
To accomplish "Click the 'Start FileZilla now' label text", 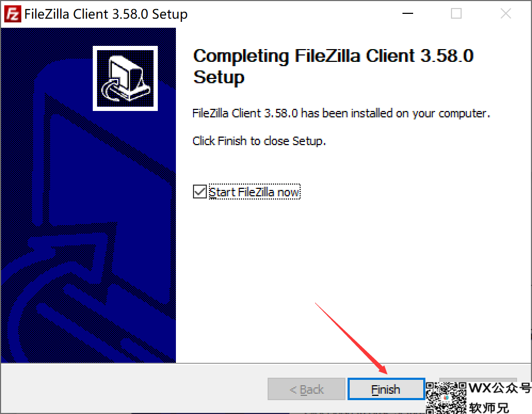I will click(x=254, y=192).
